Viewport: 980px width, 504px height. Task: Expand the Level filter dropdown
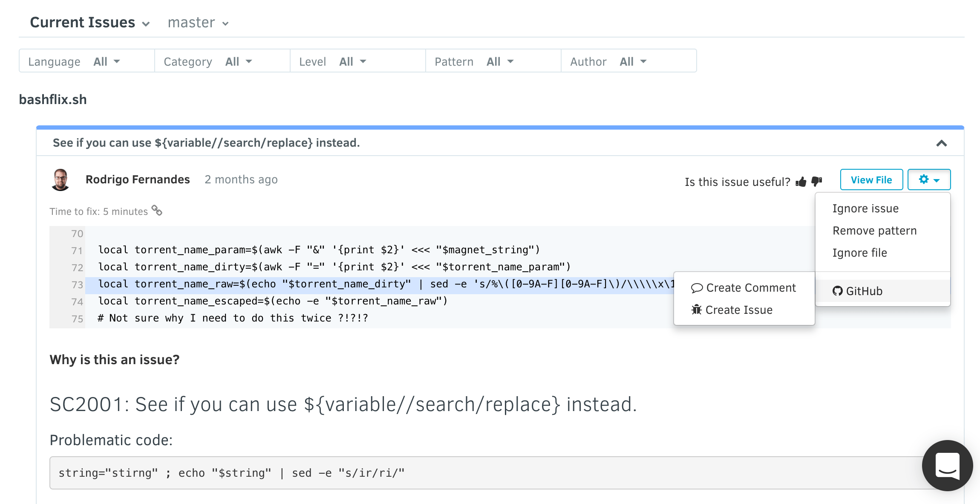357,61
